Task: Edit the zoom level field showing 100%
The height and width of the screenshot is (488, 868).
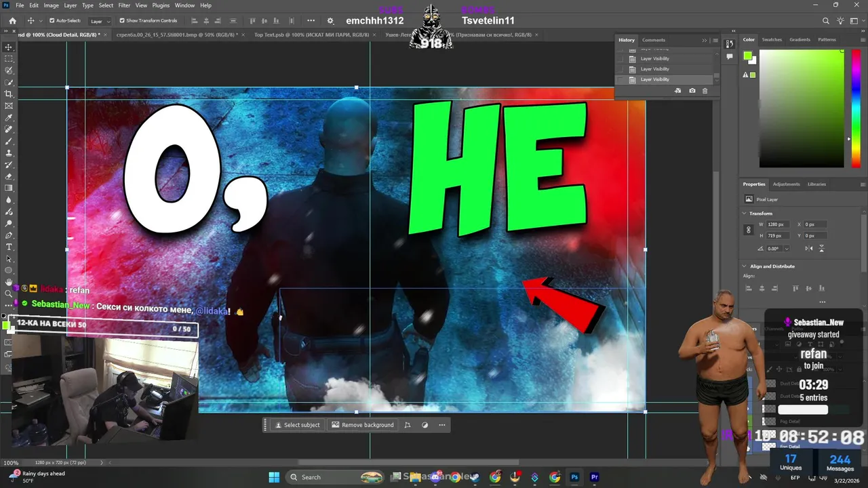Action: click(x=11, y=463)
